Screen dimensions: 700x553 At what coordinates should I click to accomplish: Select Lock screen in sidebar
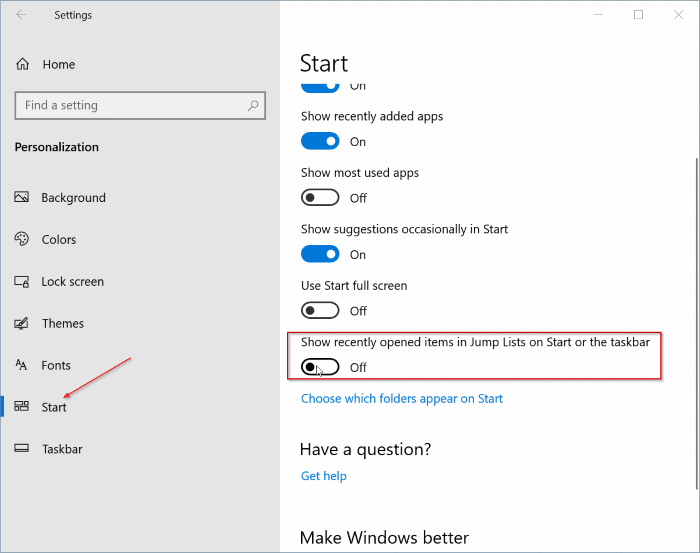[x=73, y=282]
